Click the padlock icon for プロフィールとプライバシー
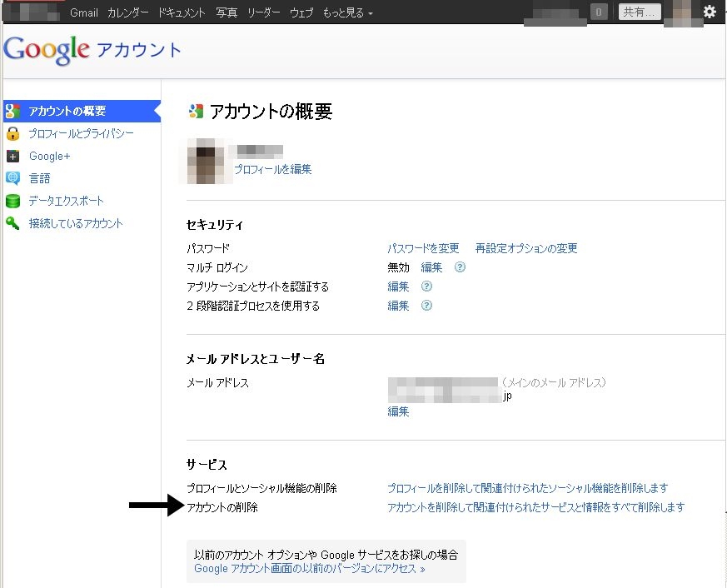The width and height of the screenshot is (727, 588). tap(12, 133)
